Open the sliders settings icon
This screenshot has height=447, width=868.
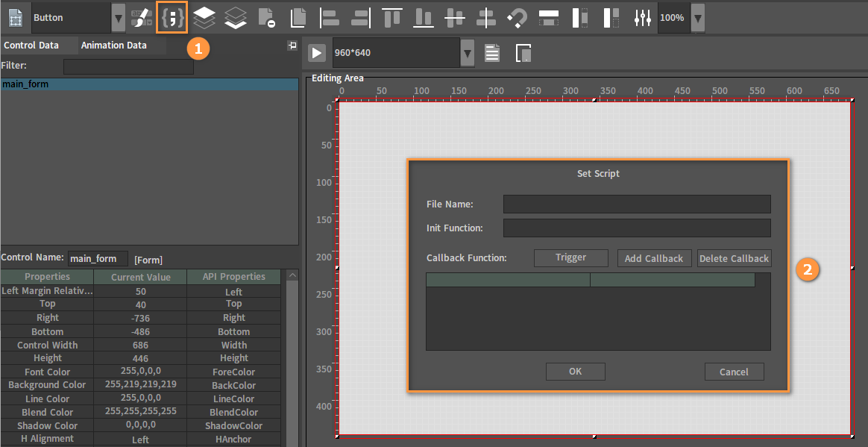(x=642, y=18)
